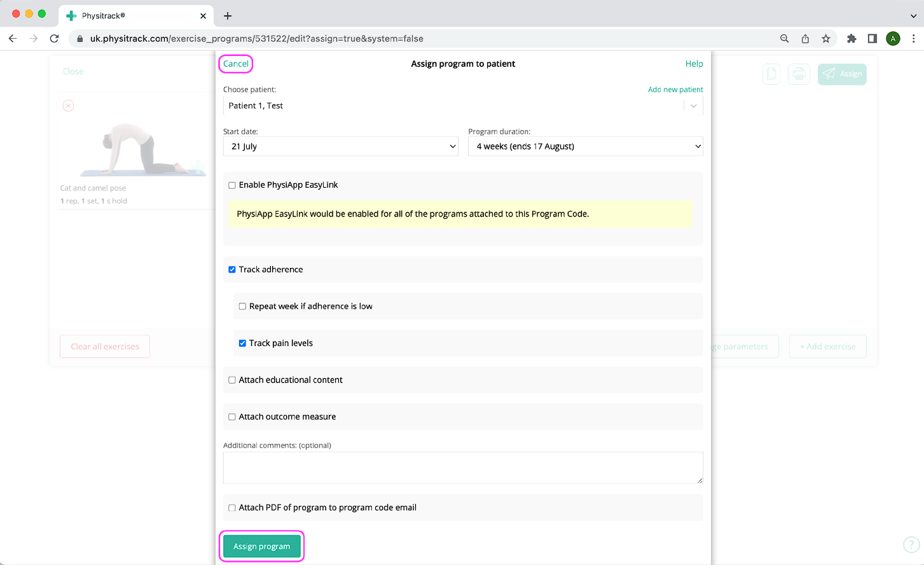Open the browser extensions puzzle icon
Screen dimensions: 924x565
coord(852,39)
